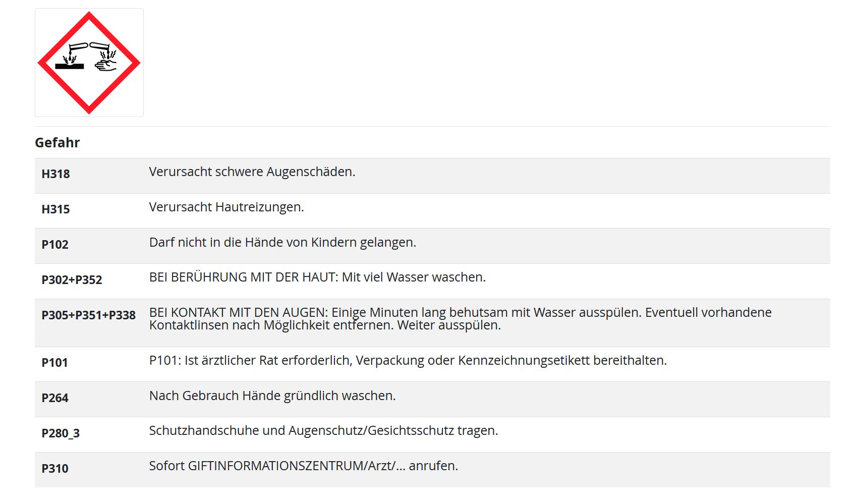
Task: Click the P305+P351+P338 code
Action: click(x=89, y=315)
